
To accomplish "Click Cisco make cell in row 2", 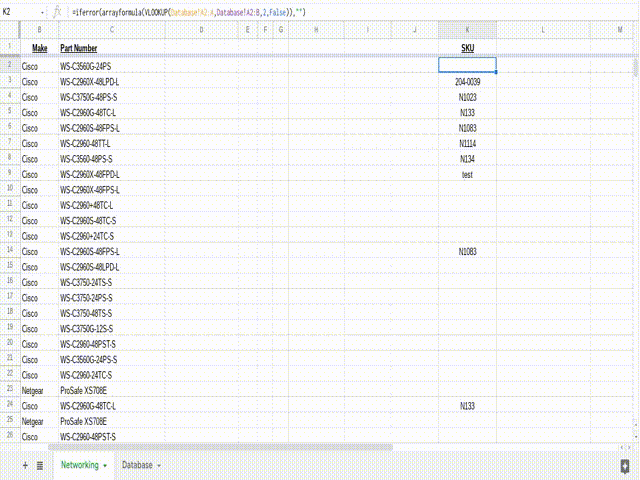I will (39, 67).
